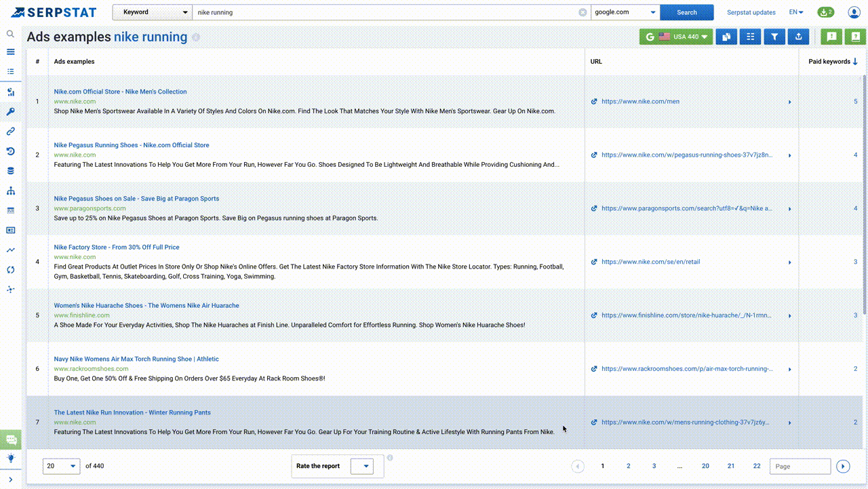Click the Page number input field
The image size is (868, 489).
800,466
